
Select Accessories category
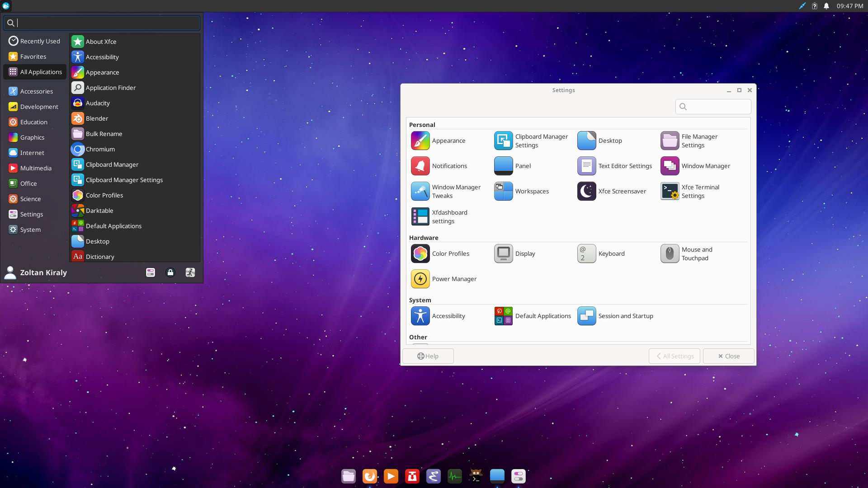(35, 91)
